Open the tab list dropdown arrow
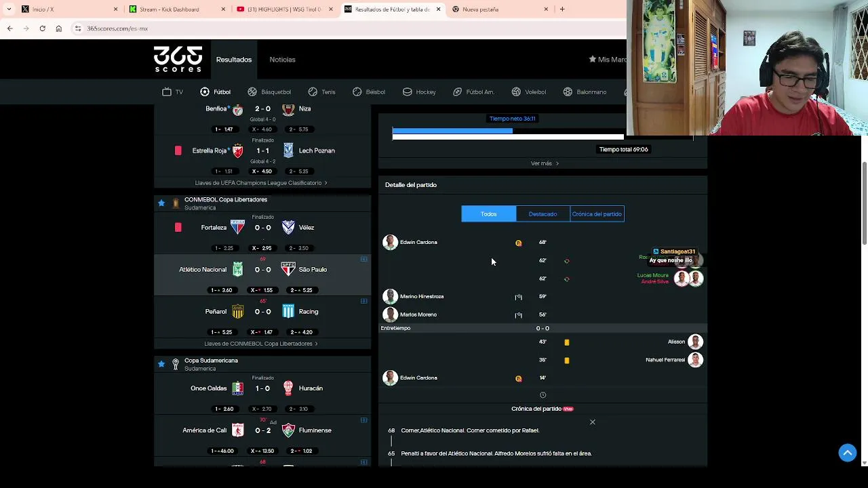 [9, 9]
